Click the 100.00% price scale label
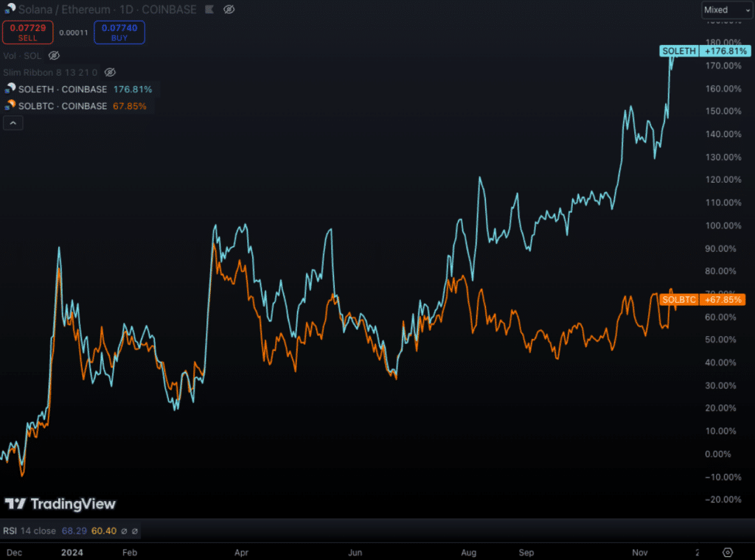This screenshot has width=755, height=560. tap(723, 225)
